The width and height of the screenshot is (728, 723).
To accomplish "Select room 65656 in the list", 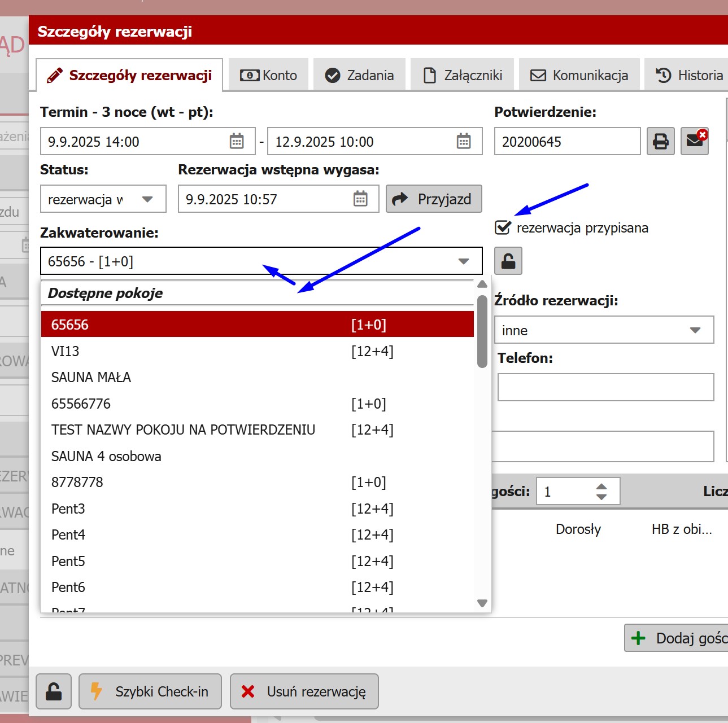I will (x=258, y=325).
